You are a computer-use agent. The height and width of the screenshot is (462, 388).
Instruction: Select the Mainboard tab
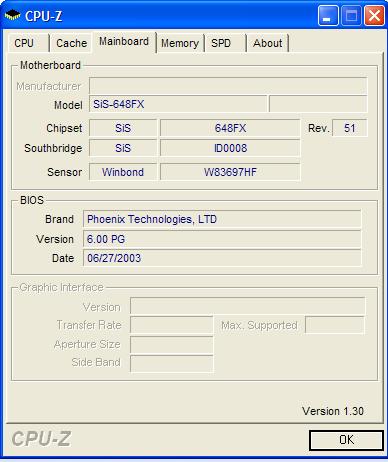click(124, 42)
